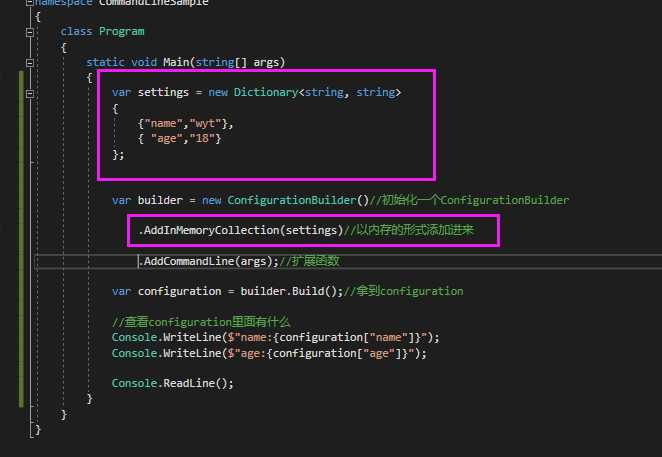Click the AddCommandLine method call
Viewport: 662px width, 457px height.
(189, 261)
